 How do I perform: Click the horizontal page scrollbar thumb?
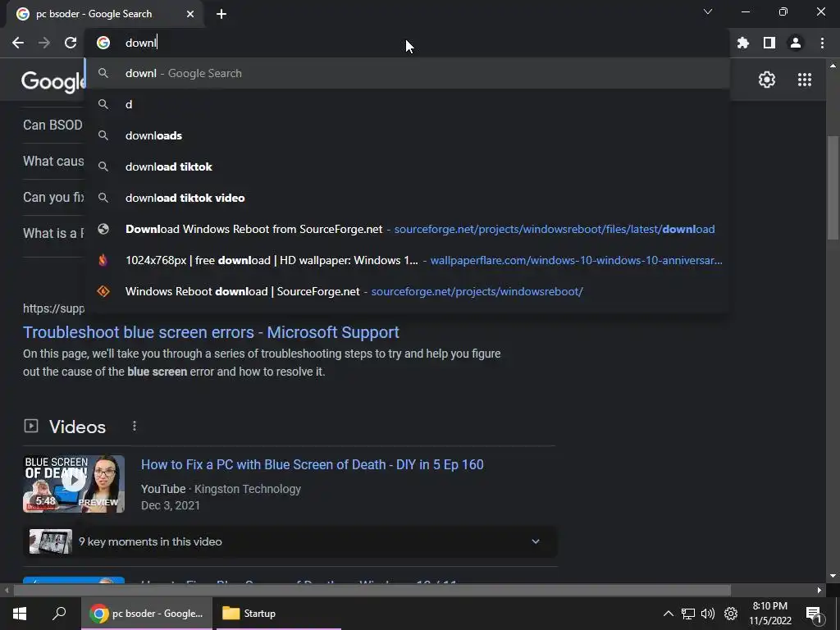[x=372, y=591]
